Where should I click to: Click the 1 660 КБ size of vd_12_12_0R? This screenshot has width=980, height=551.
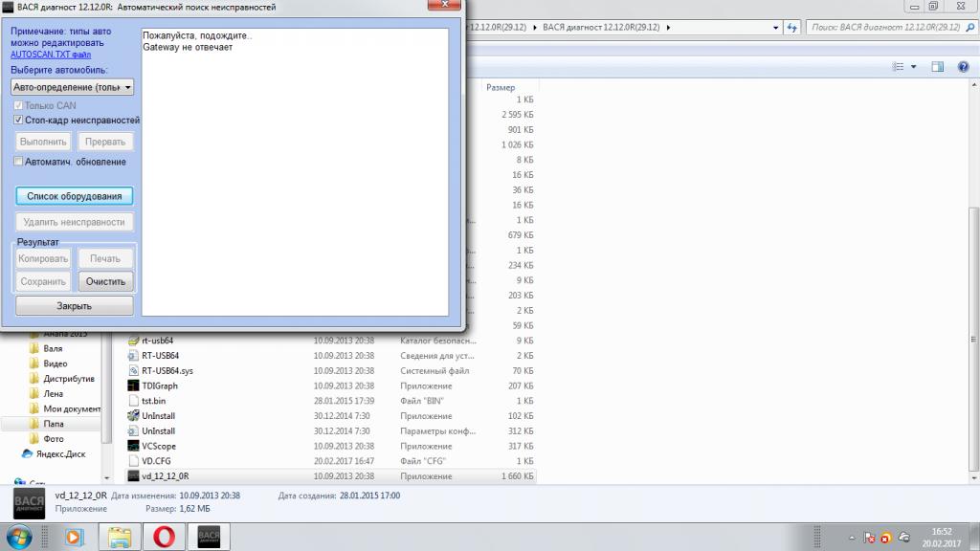(x=518, y=476)
